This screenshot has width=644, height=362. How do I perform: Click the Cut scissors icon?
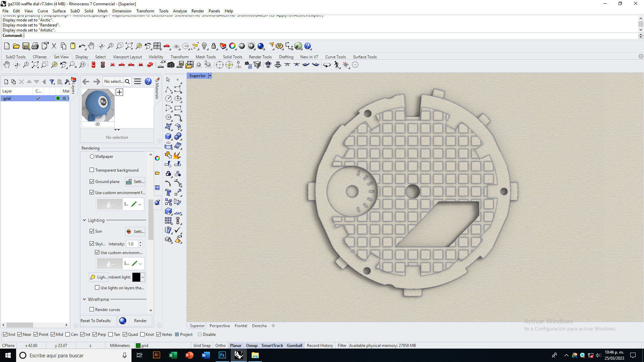tap(54, 46)
